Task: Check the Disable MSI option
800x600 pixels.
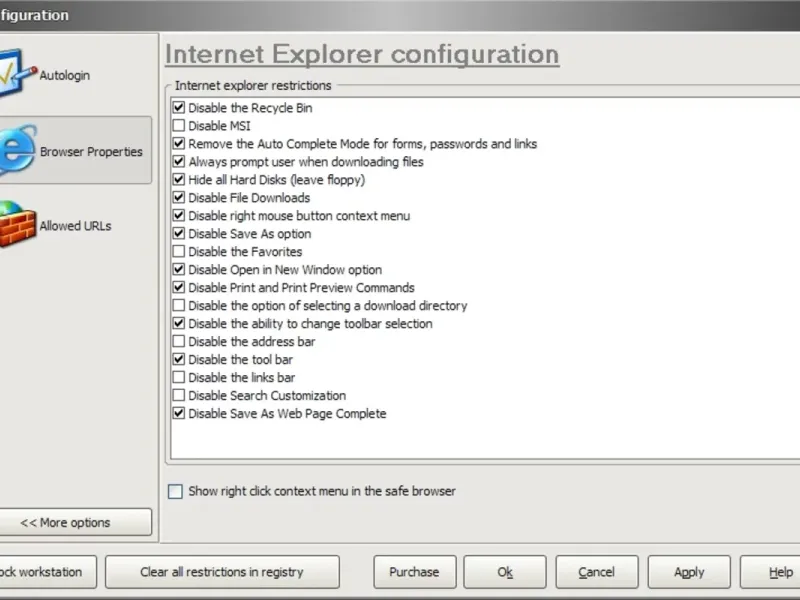Action: coord(179,126)
